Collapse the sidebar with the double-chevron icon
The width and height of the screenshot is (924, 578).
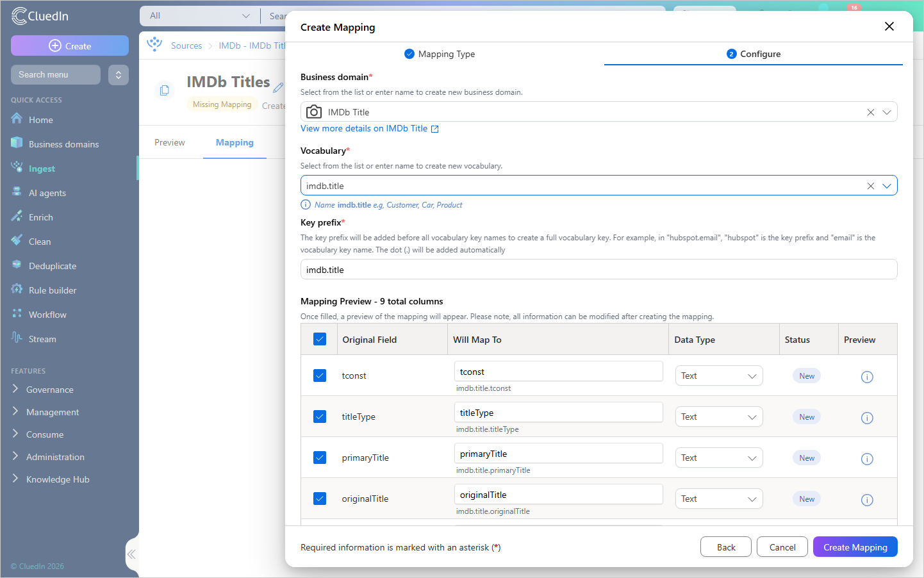point(131,554)
